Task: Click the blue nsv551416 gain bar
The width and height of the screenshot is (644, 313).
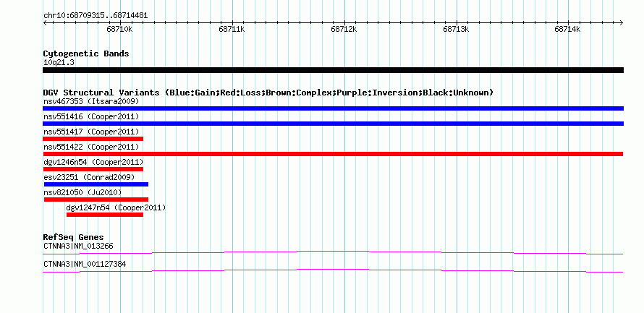Action: click(x=333, y=124)
